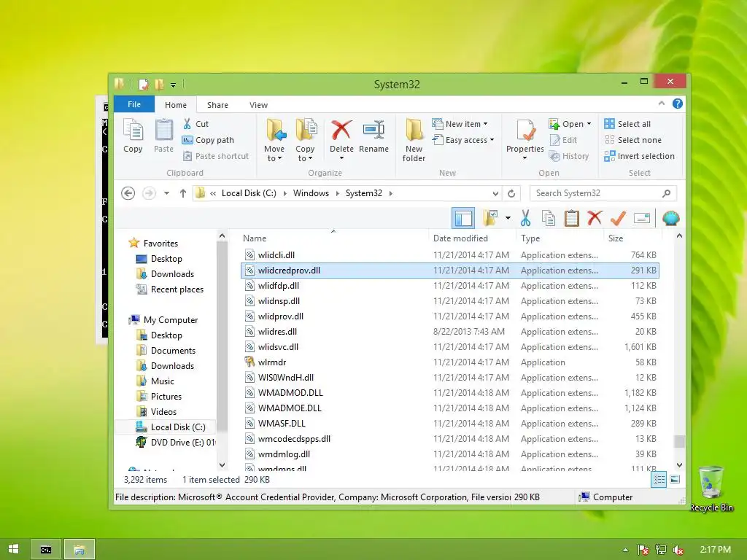Minimize the ribbon with the chevron
This screenshot has height=560, width=747.
click(662, 104)
